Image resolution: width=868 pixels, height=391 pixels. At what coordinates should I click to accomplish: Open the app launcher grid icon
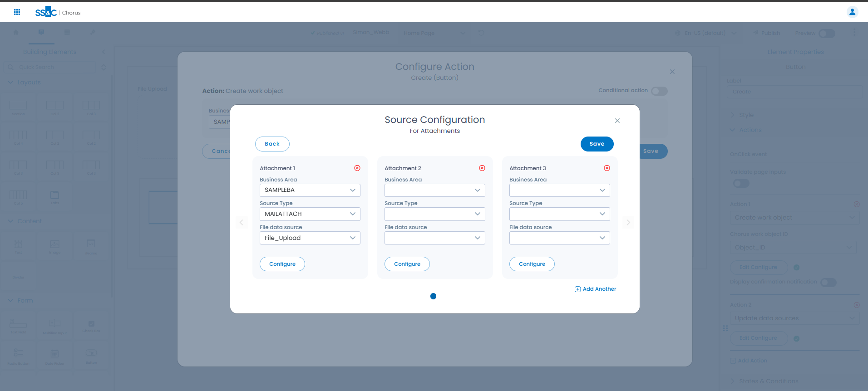[x=17, y=12]
